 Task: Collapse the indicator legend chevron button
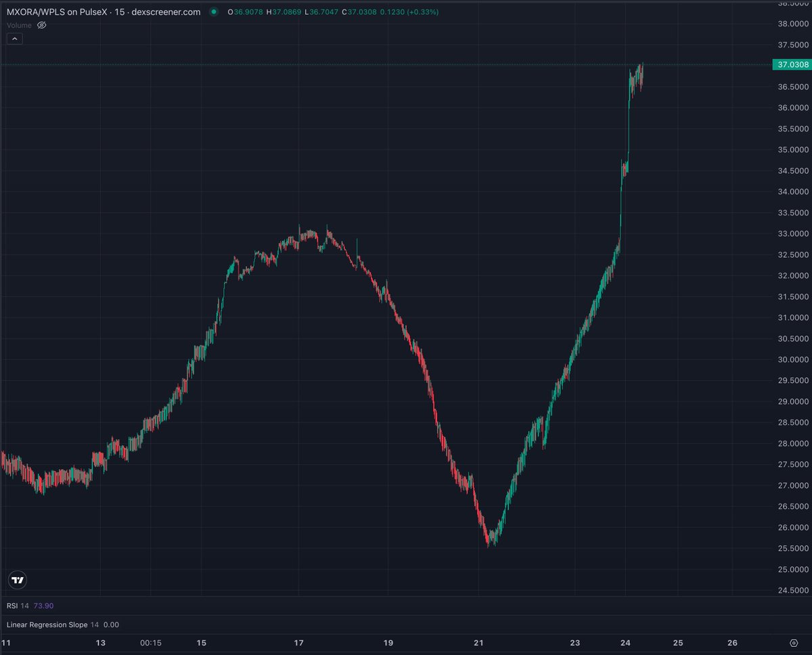point(15,39)
